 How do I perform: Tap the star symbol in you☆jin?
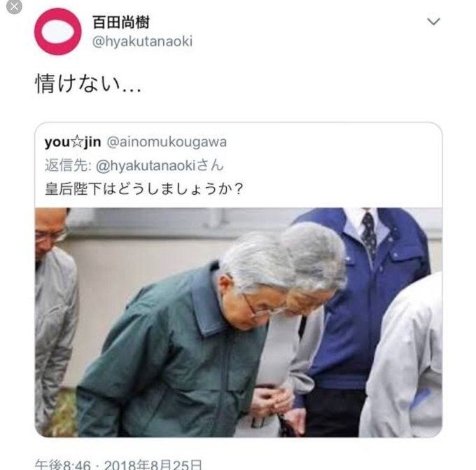[x=77, y=142]
